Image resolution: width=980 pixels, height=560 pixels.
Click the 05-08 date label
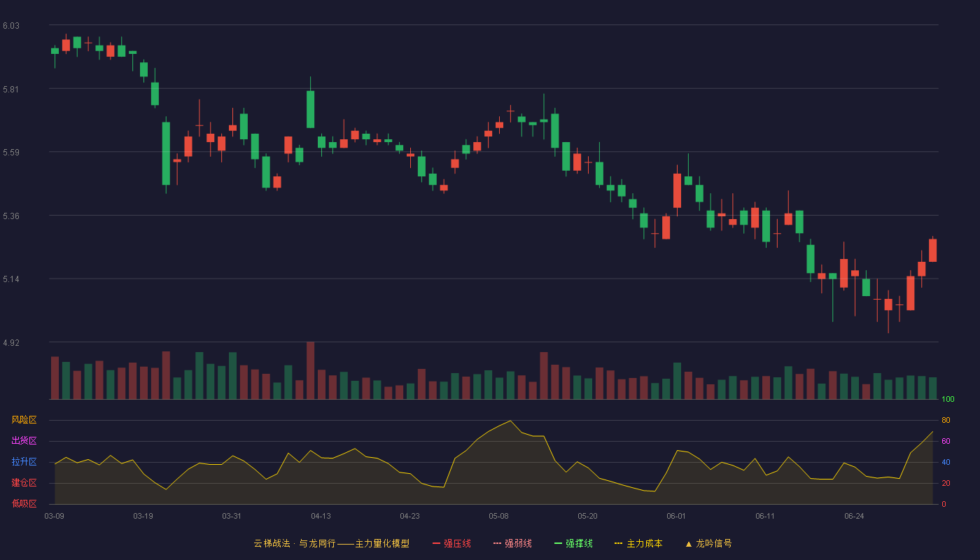point(499,516)
